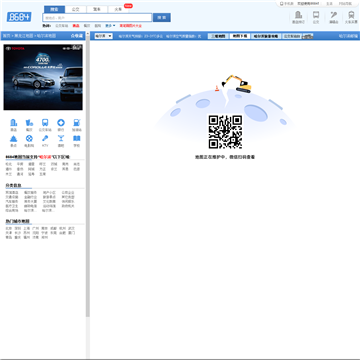Click the hotel building icon in sidebar

13,123
